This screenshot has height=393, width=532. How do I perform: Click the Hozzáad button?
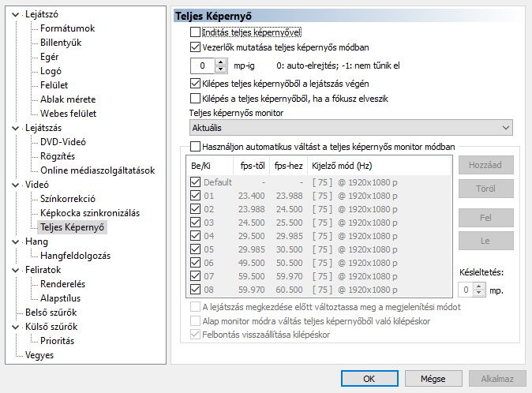point(485,165)
